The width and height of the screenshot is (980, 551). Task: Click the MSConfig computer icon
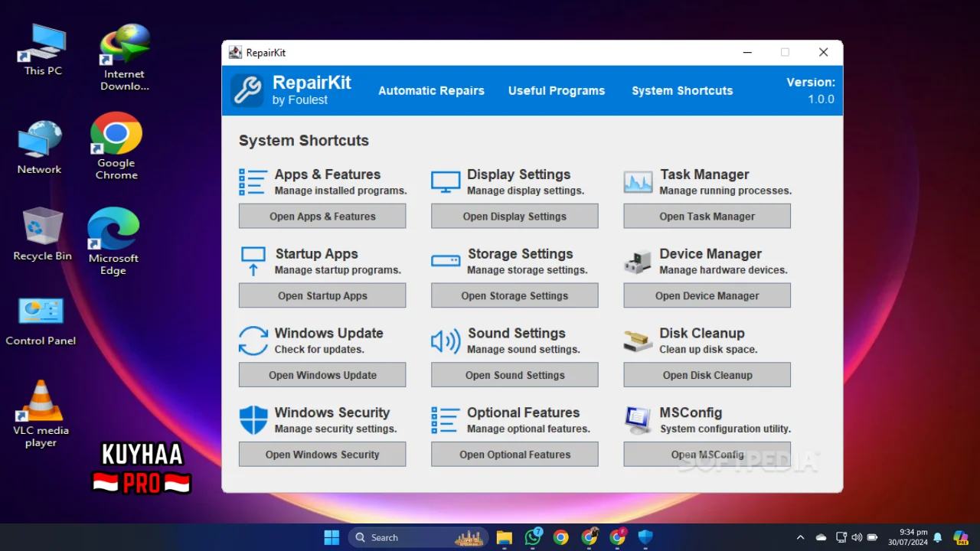(638, 420)
